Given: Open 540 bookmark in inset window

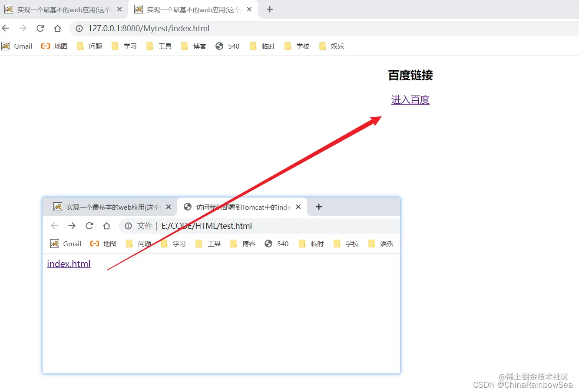Looking at the screenshot, I should (277, 244).
